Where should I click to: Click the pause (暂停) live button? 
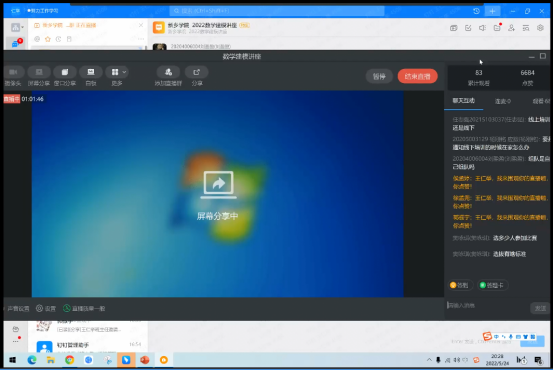[379, 76]
